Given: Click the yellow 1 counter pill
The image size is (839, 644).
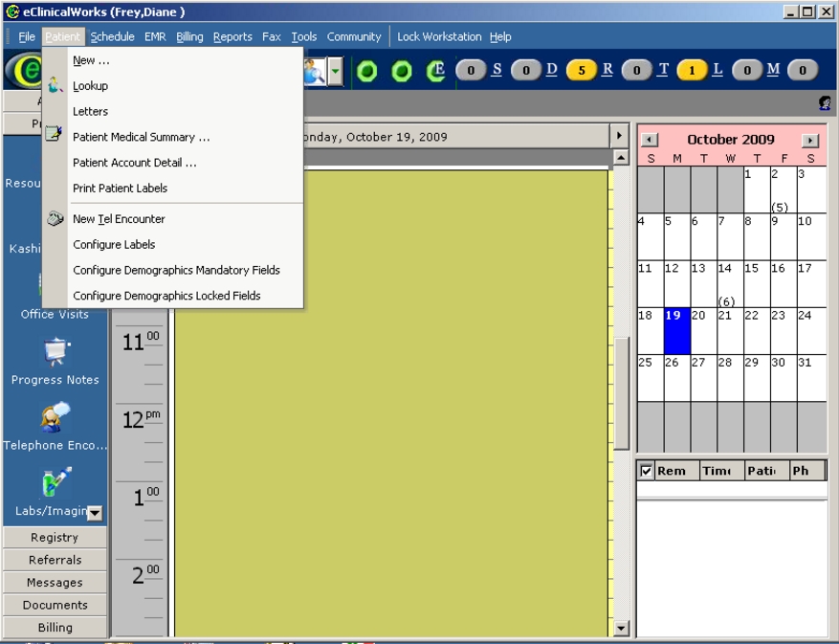Looking at the screenshot, I should pos(692,70).
